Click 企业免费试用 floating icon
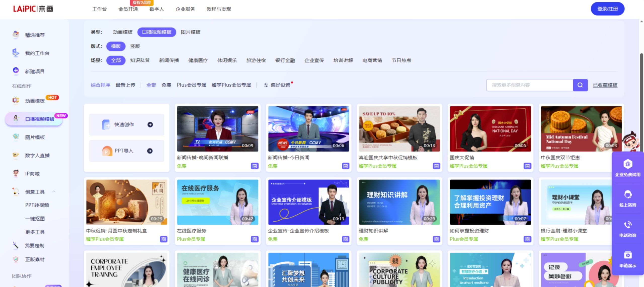This screenshot has width=644, height=287. click(628, 164)
